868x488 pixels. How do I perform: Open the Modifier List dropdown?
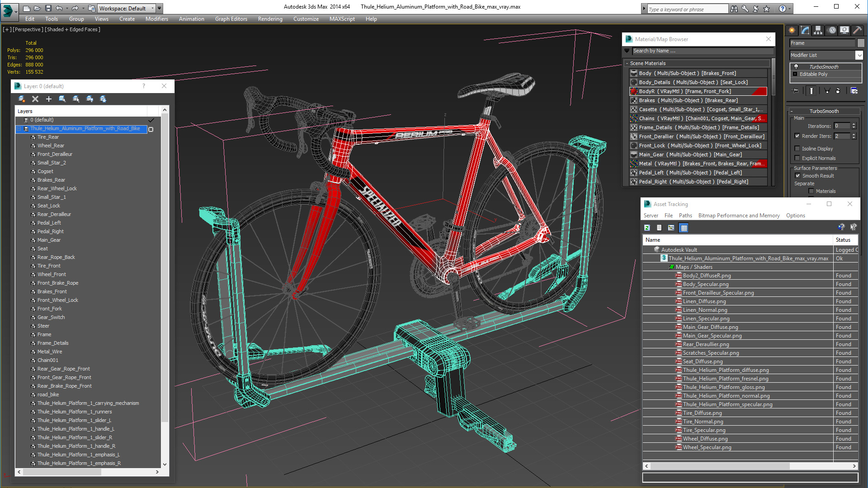[859, 55]
